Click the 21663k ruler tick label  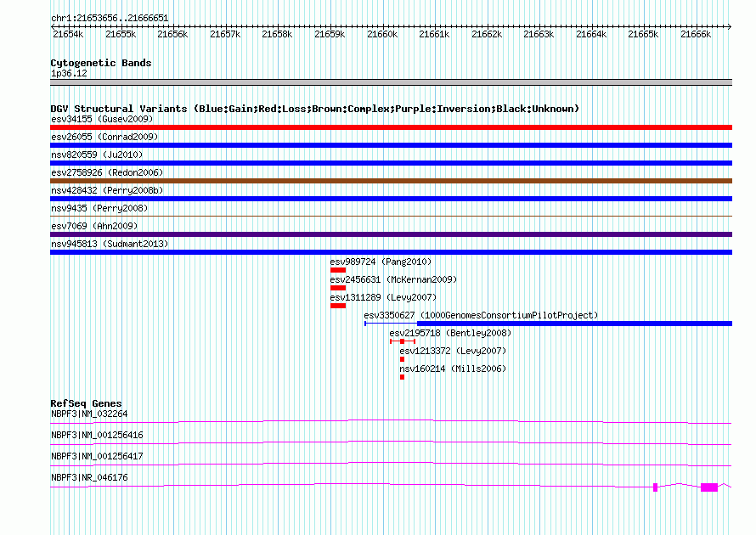pos(539,34)
